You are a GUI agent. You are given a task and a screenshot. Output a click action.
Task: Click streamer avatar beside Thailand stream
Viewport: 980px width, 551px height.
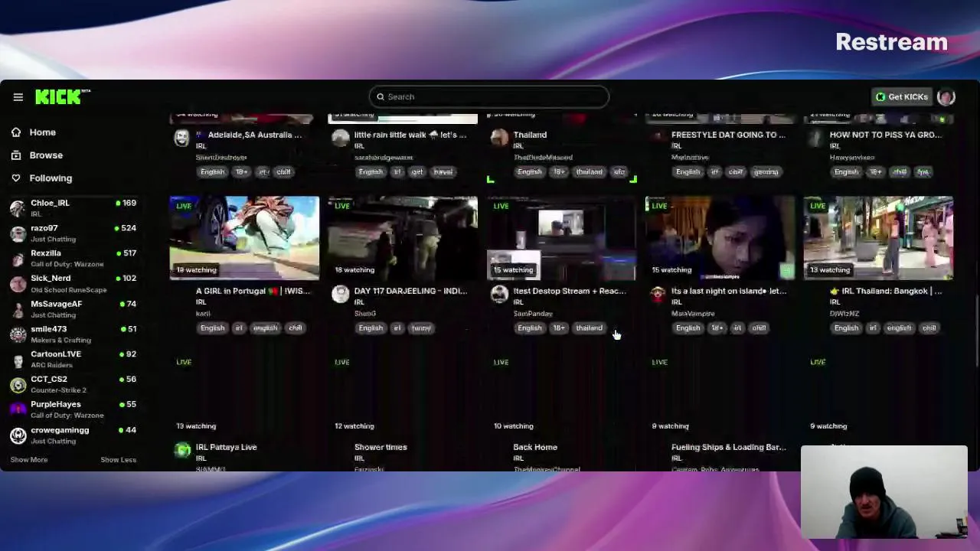(x=498, y=138)
